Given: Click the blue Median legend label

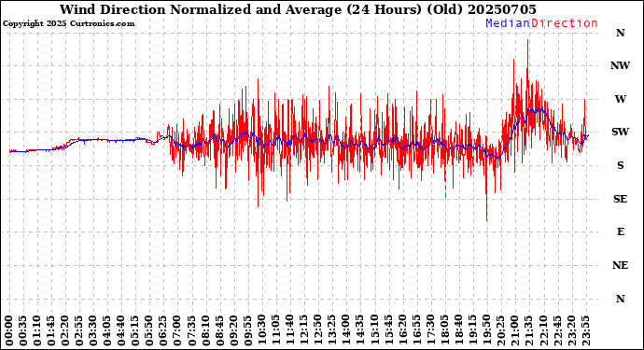Looking at the screenshot, I should [508, 23].
